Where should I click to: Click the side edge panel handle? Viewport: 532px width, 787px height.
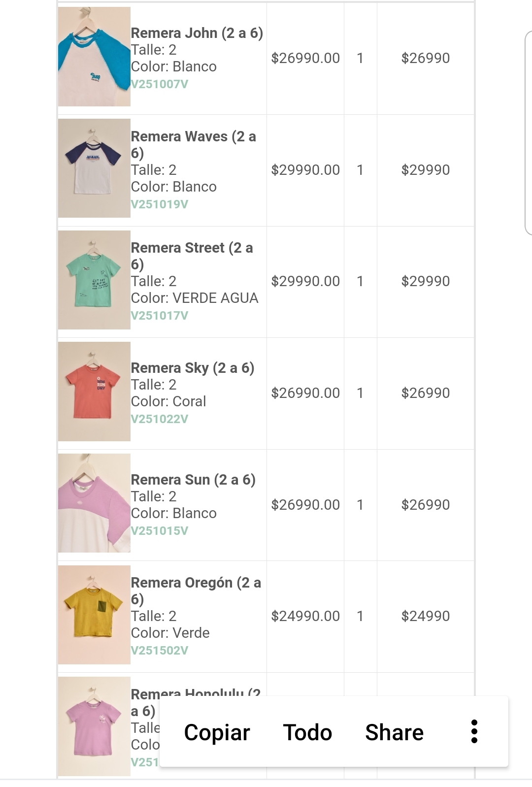click(x=529, y=133)
